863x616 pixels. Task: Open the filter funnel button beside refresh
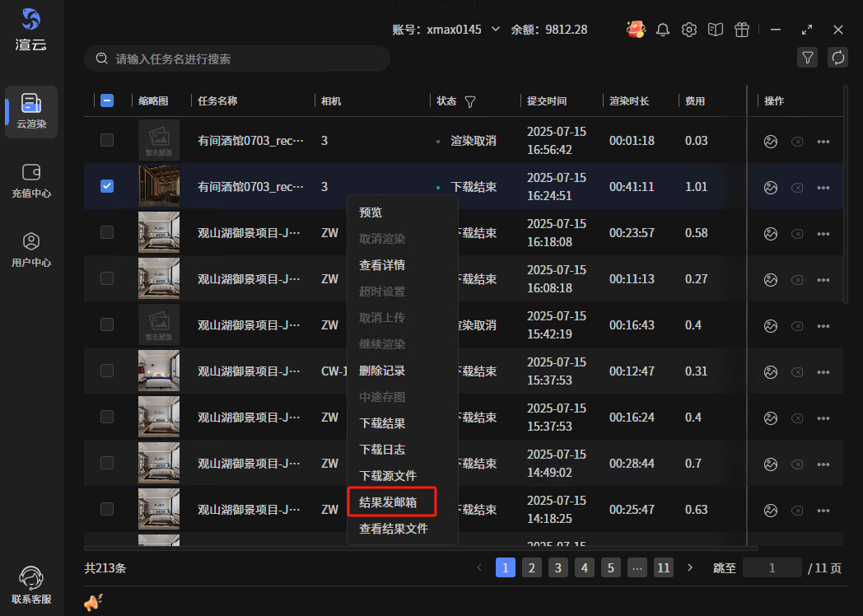coord(808,58)
